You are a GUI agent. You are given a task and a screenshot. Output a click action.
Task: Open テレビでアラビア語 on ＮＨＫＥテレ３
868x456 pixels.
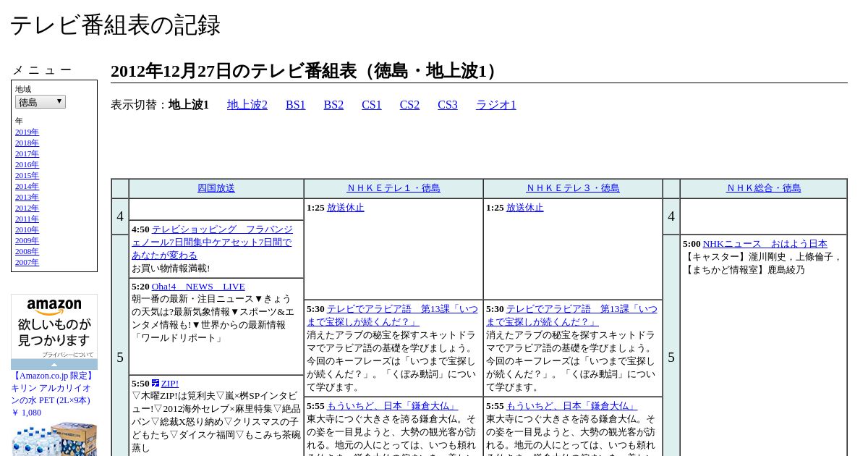[x=572, y=316]
